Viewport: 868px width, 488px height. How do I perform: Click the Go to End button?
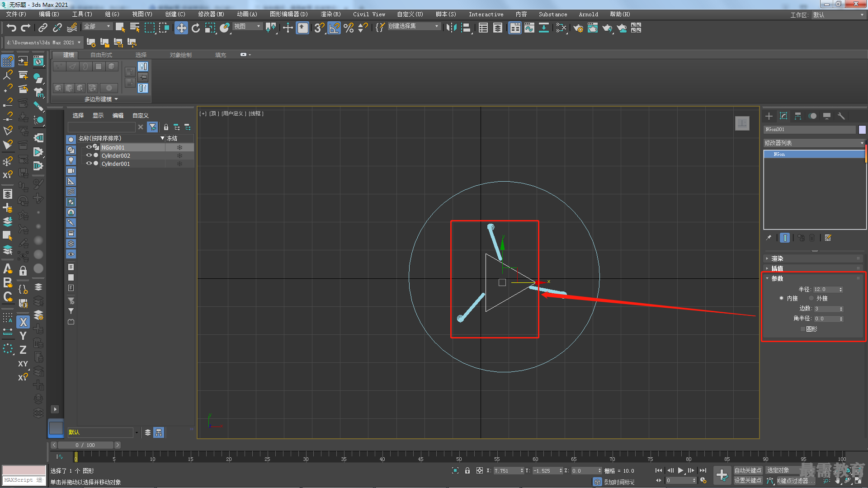point(703,470)
